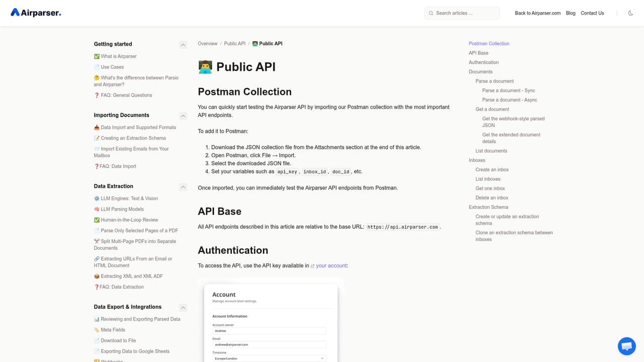Open Parse Only Selected Pages of a PDF
The width and height of the screenshot is (644, 362).
click(136, 230)
